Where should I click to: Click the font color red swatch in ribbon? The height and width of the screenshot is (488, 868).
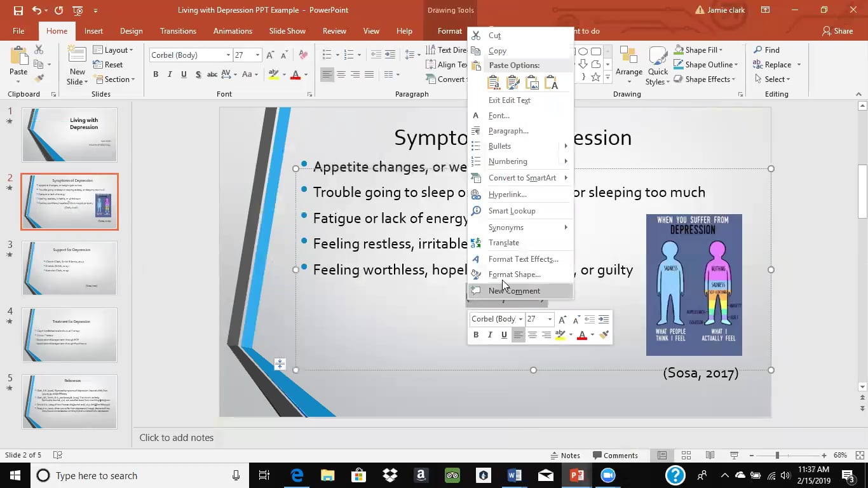tap(295, 74)
